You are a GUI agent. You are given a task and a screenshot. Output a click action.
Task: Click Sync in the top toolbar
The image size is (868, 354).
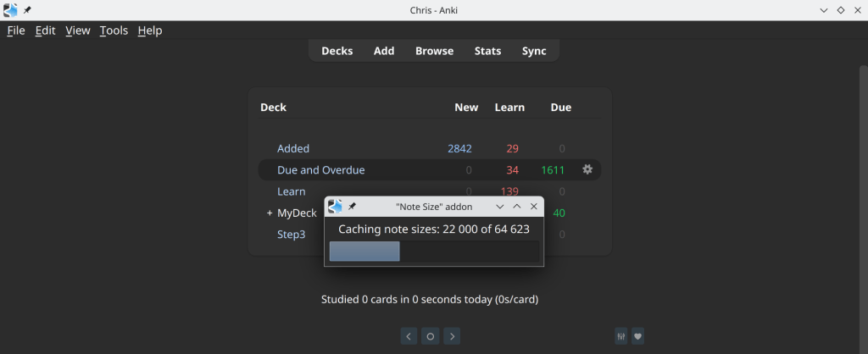(534, 51)
